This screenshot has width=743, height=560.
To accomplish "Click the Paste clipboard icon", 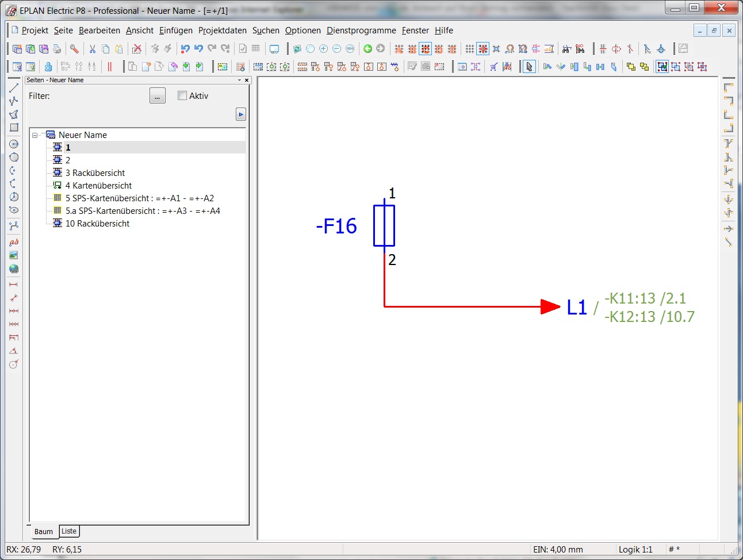I will click(x=119, y=49).
